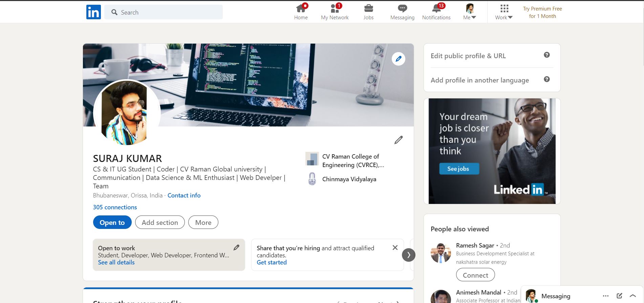644x303 pixels.
Task: Open the Jobs briefcase icon
Action: (x=368, y=8)
